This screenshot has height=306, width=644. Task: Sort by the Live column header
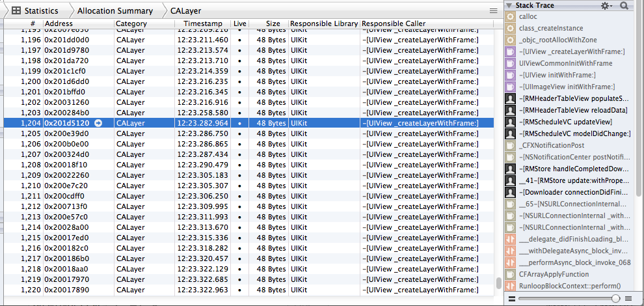[239, 23]
